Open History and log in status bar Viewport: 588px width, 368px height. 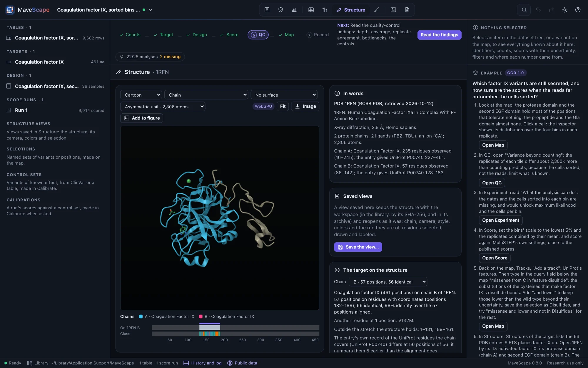[203, 363]
